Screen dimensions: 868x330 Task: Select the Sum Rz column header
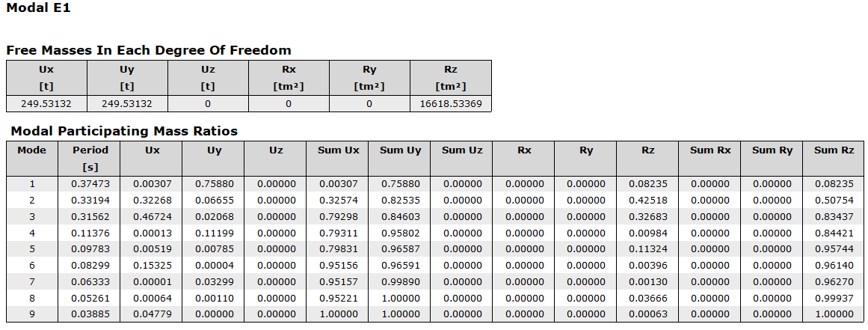(x=834, y=150)
